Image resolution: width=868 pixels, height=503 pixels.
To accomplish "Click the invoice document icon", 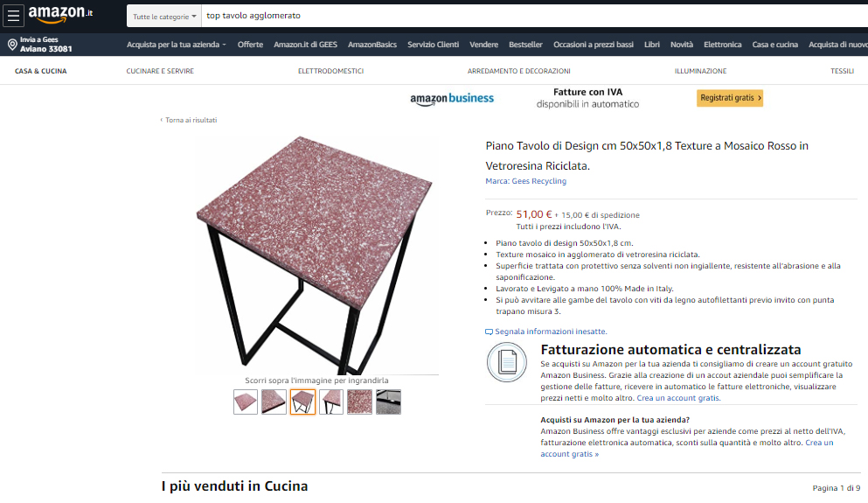I will pos(506,362).
